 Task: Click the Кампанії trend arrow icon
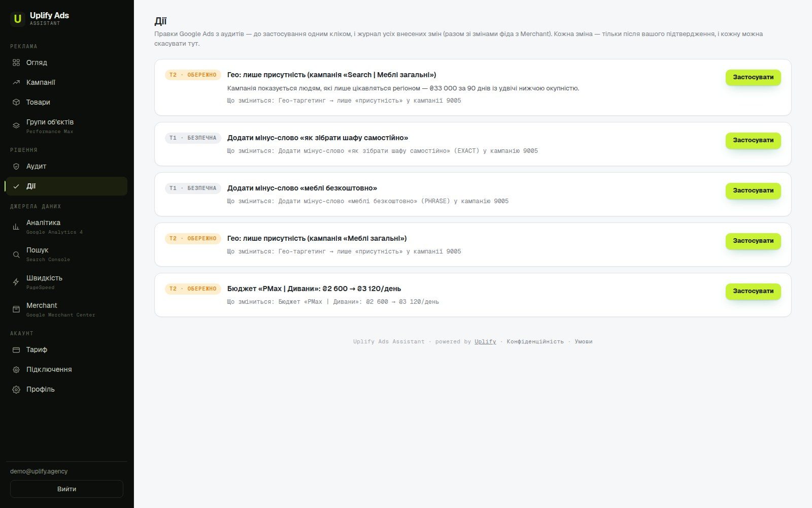click(x=16, y=82)
